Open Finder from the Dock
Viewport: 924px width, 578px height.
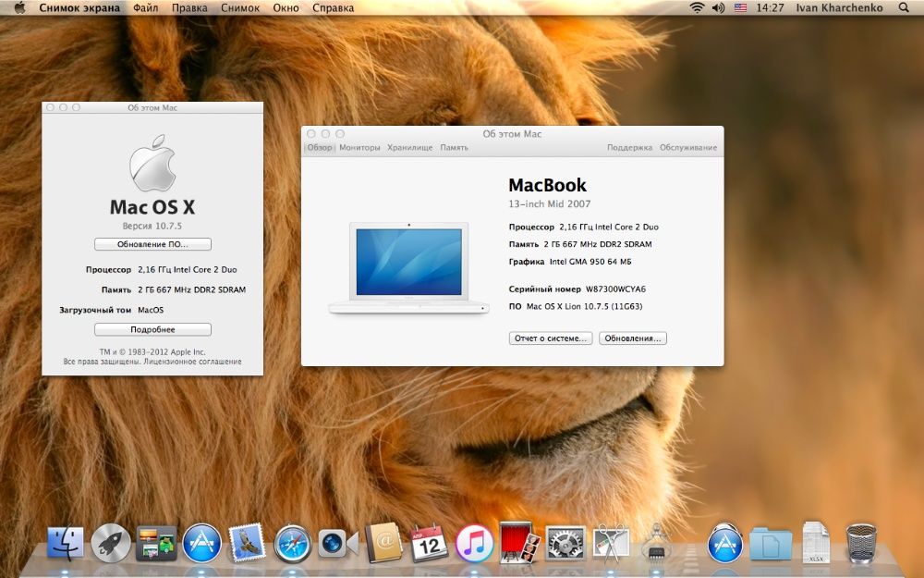pos(65,543)
